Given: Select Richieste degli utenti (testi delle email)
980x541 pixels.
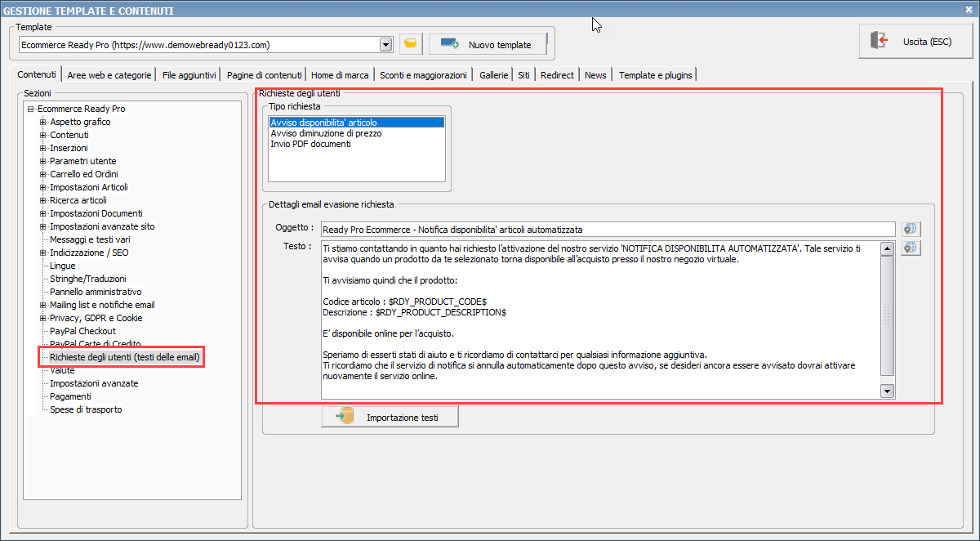Looking at the screenshot, I should (x=125, y=357).
